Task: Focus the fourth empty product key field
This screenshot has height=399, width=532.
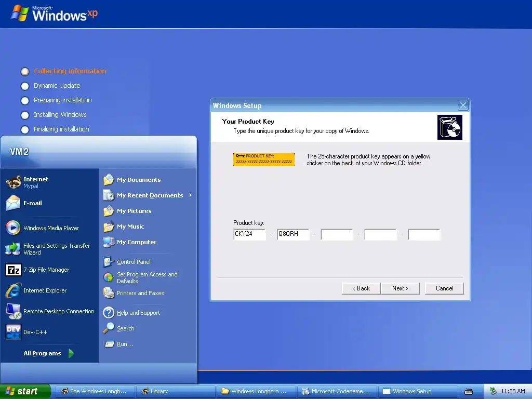Action: click(x=380, y=234)
